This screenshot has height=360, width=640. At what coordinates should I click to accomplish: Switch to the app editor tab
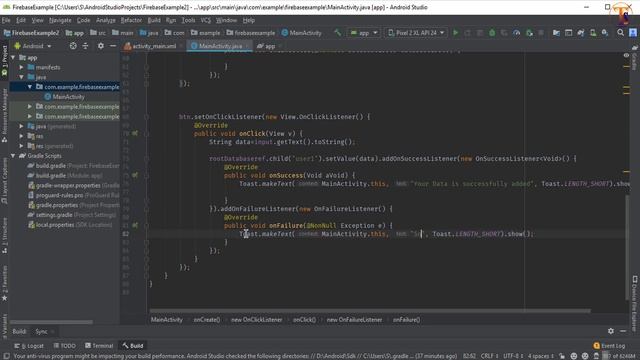270,46
